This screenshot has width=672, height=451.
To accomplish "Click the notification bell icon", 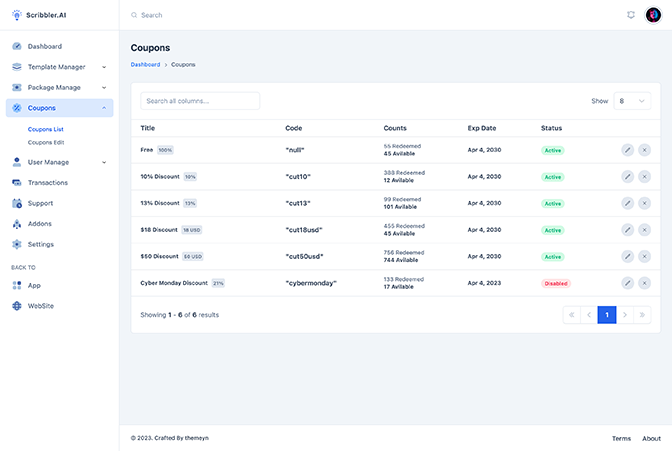I will 630,15.
